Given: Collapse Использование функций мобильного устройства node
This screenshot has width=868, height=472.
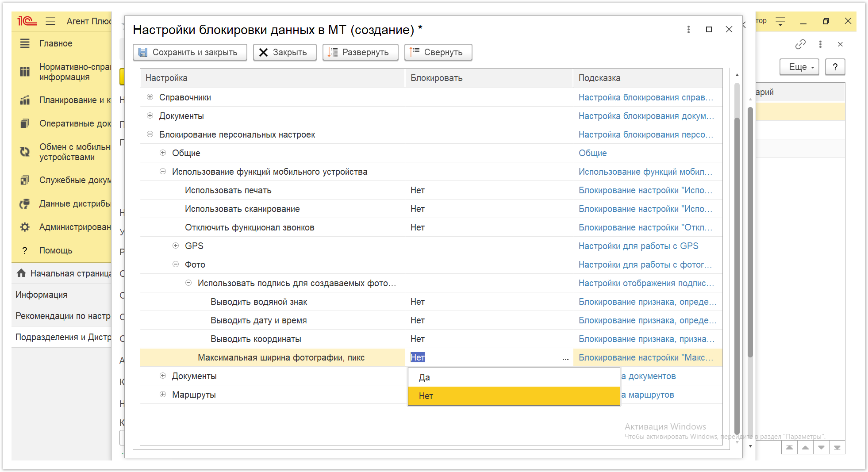Looking at the screenshot, I should tap(163, 171).
